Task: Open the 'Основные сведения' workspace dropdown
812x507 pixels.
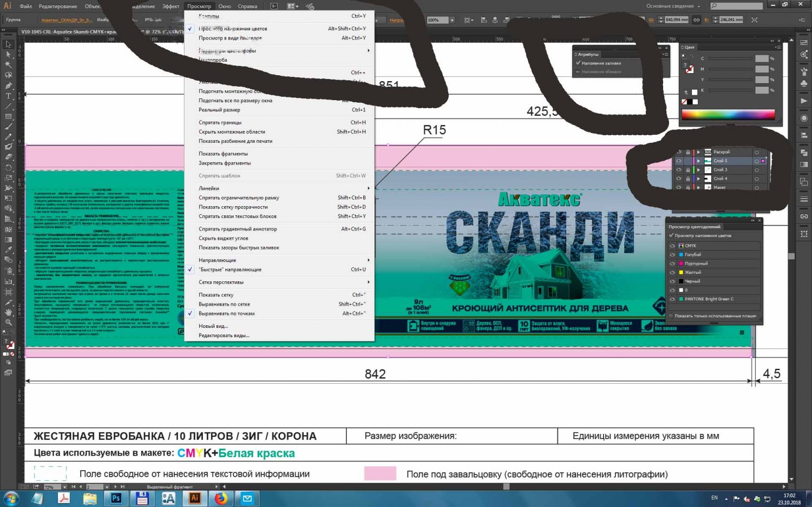Action: (x=673, y=6)
